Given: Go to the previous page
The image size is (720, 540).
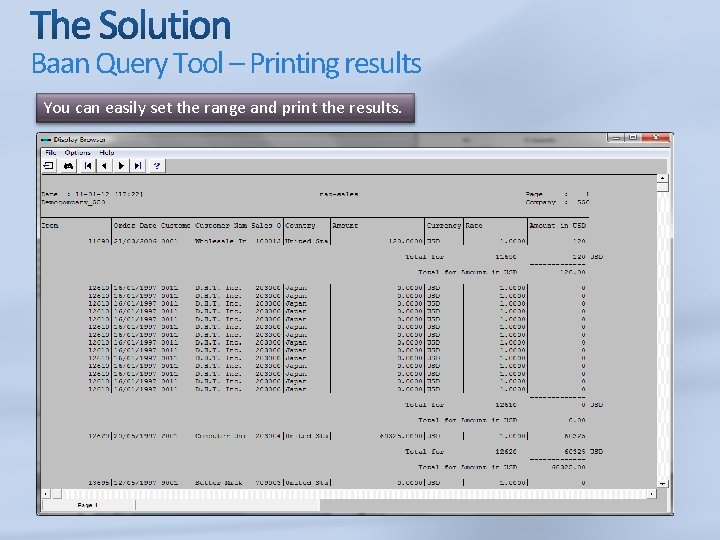Looking at the screenshot, I should pyautogui.click(x=105, y=166).
